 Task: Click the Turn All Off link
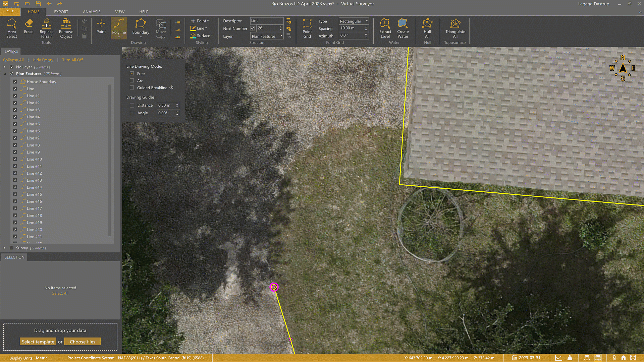point(72,60)
